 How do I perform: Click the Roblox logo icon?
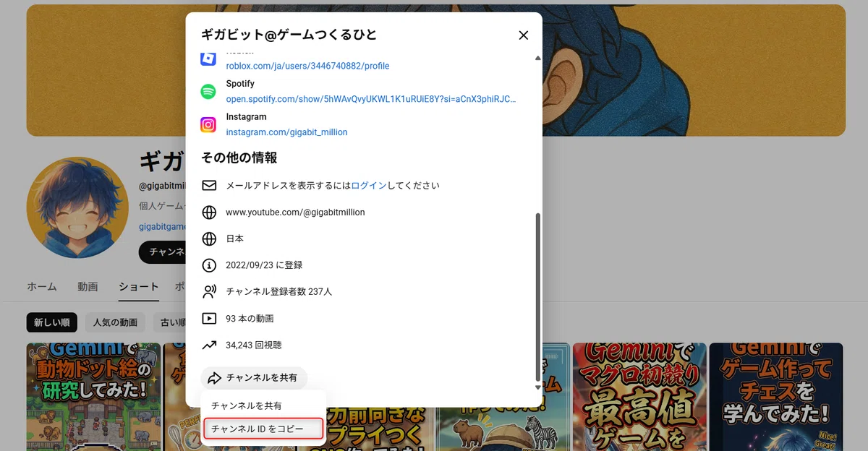click(x=208, y=59)
